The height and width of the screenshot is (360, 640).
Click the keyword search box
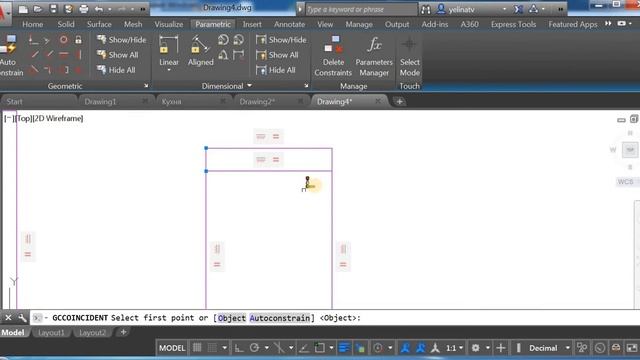click(x=361, y=9)
